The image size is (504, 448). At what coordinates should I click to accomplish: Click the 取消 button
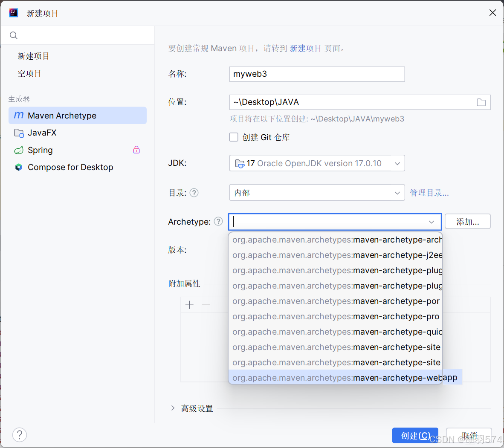pyautogui.click(x=469, y=436)
